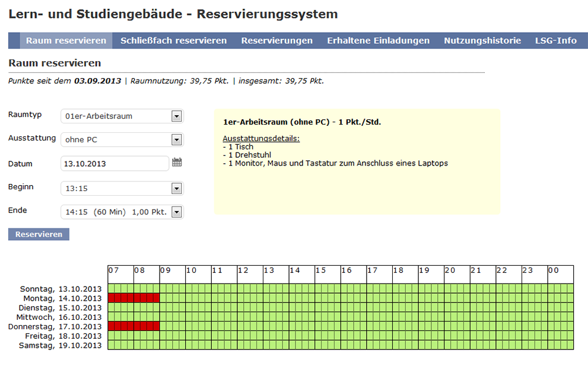This screenshot has height=388, width=588.
Task: Click the Reservieren button
Action: [x=39, y=234]
